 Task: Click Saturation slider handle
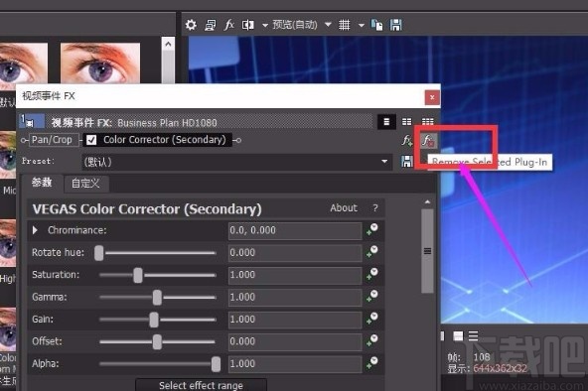138,275
